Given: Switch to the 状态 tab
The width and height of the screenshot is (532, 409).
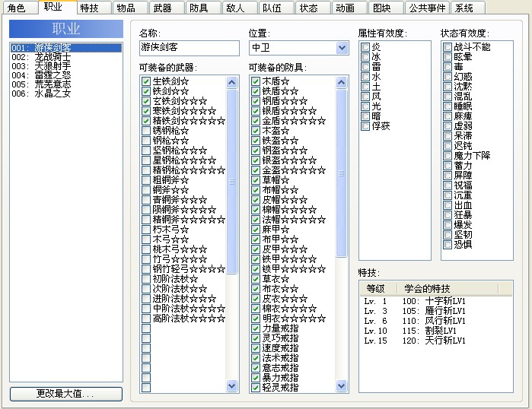Looking at the screenshot, I should coord(313,8).
